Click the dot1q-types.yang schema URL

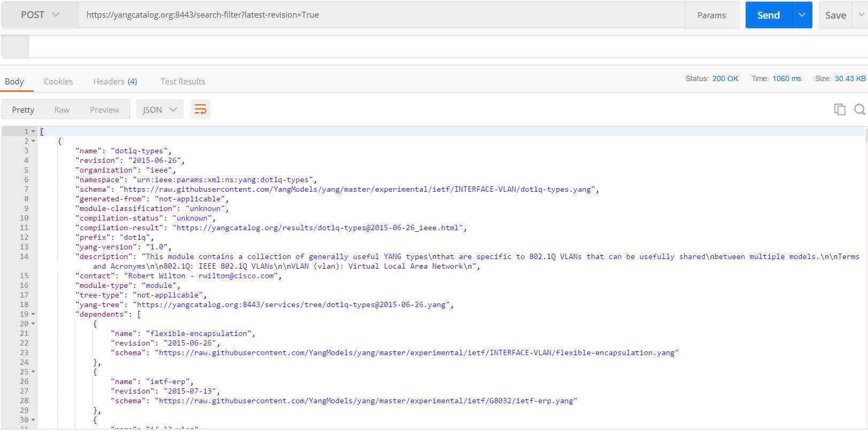click(357, 189)
